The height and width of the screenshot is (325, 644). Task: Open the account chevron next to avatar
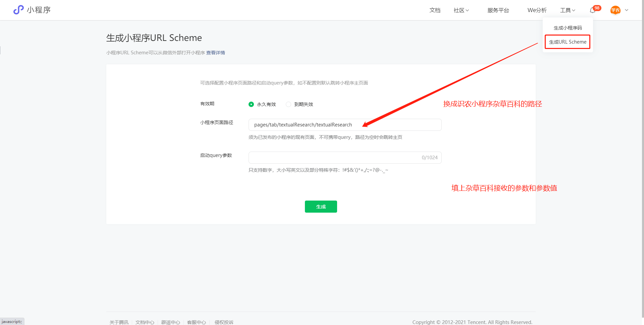point(627,10)
